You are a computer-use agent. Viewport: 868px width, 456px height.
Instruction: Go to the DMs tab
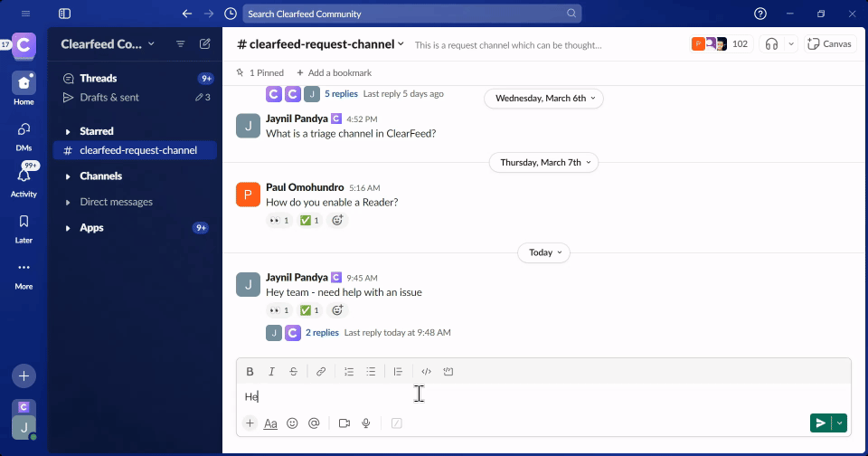point(24,135)
